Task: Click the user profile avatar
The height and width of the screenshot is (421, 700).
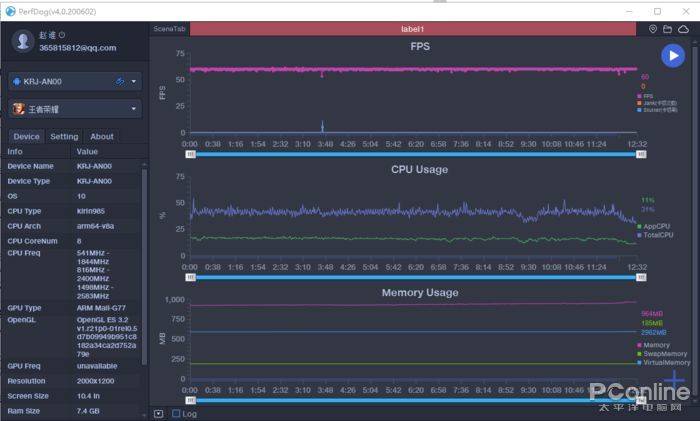Action: click(x=23, y=40)
